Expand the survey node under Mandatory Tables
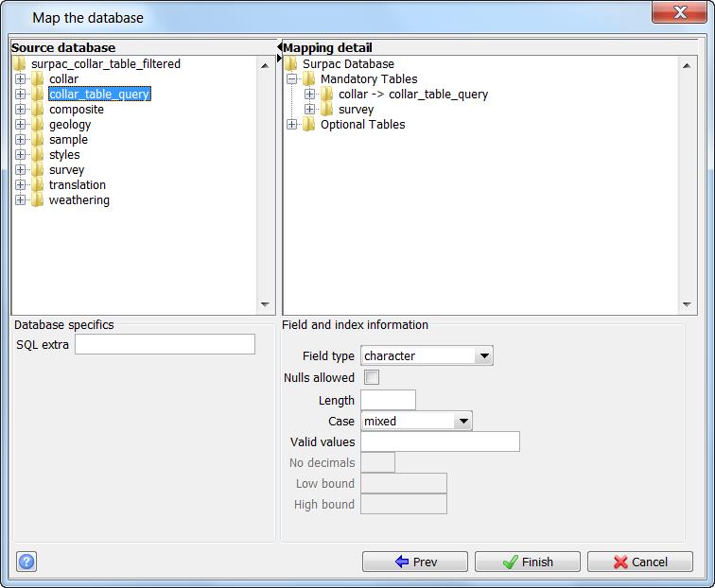Screen dimensions: 715x588 click(x=309, y=110)
